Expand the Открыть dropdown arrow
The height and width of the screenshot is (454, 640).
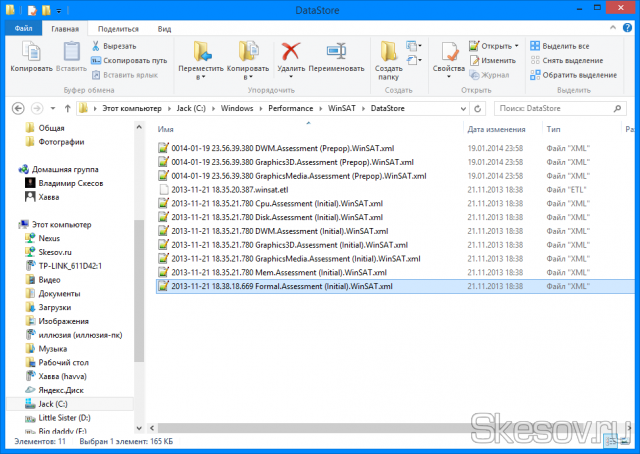click(516, 46)
